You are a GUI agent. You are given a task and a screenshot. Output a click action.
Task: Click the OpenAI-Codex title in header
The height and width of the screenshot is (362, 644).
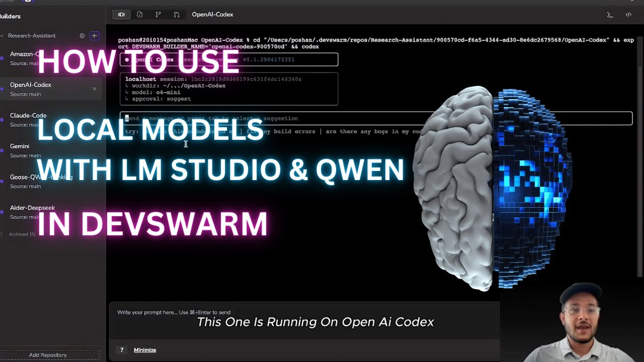(x=212, y=15)
